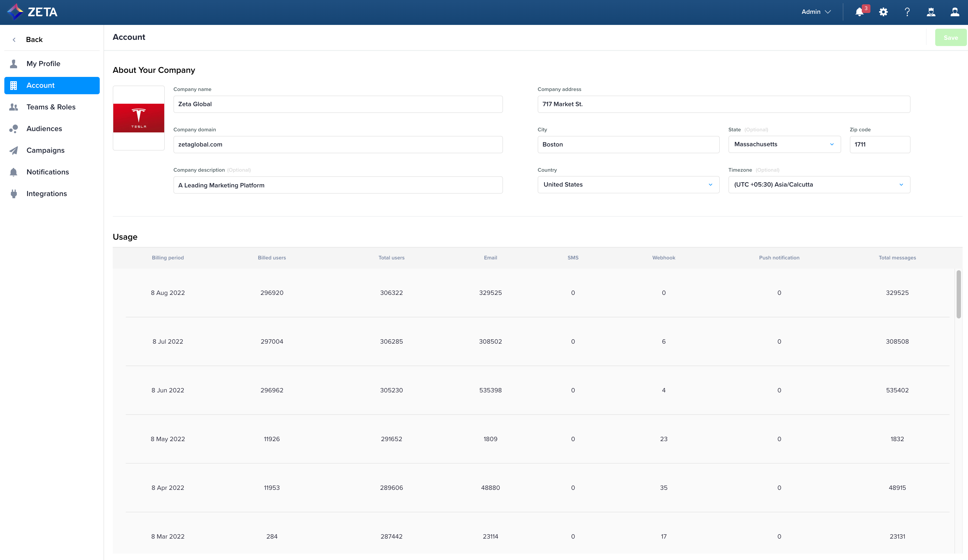This screenshot has width=968, height=560.
Task: Click the Tesla company logo thumbnail
Action: [139, 118]
